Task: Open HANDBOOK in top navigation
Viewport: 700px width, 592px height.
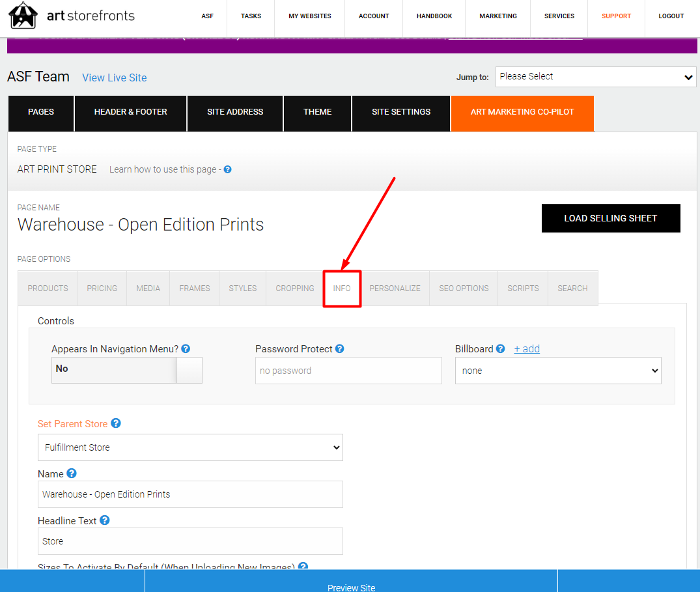Action: click(x=434, y=16)
